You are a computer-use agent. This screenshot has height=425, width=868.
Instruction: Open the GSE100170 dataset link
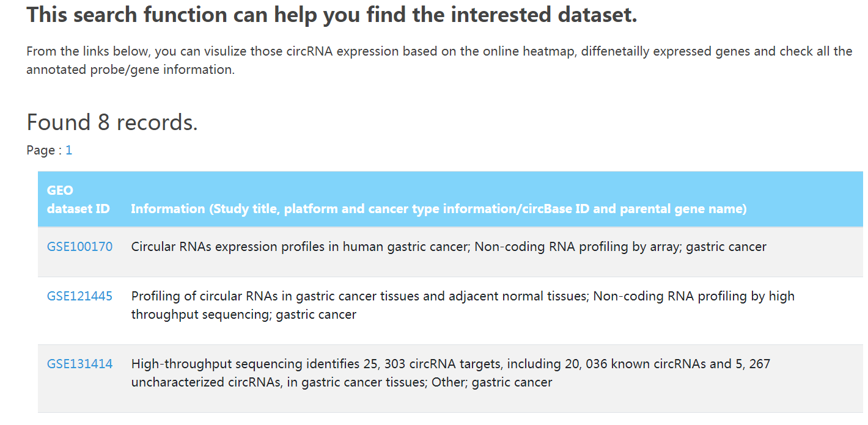(x=79, y=247)
